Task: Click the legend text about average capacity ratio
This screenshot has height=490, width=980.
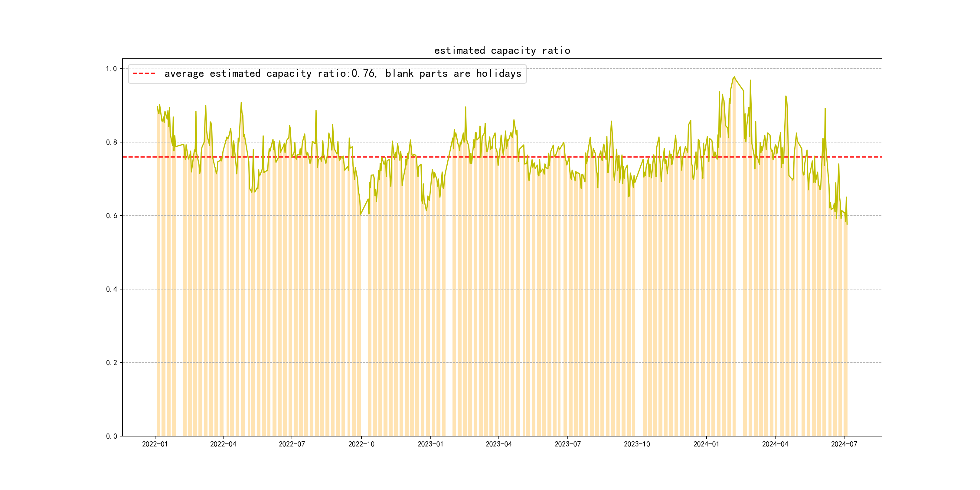Action: pyautogui.click(x=342, y=73)
